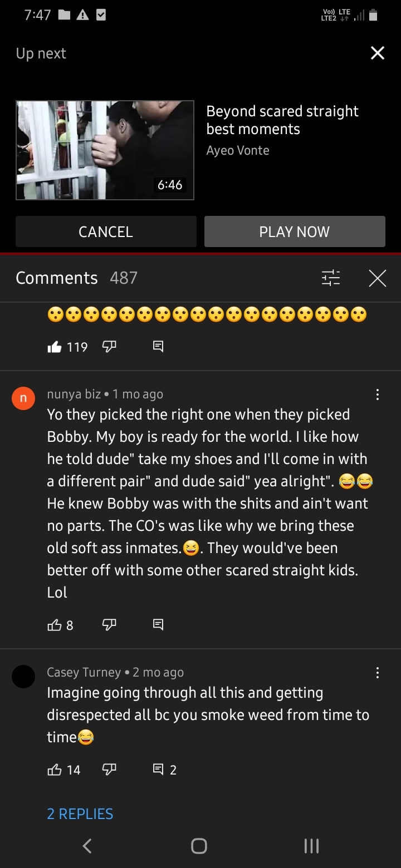Open comment sort filter options
The image size is (401, 868).
point(331,278)
